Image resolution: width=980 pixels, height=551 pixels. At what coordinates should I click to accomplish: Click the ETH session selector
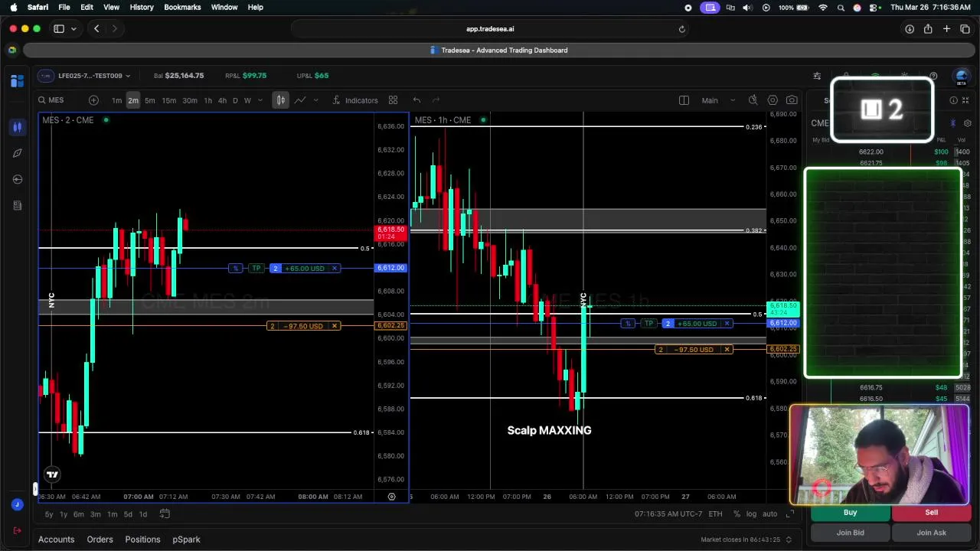click(x=715, y=514)
